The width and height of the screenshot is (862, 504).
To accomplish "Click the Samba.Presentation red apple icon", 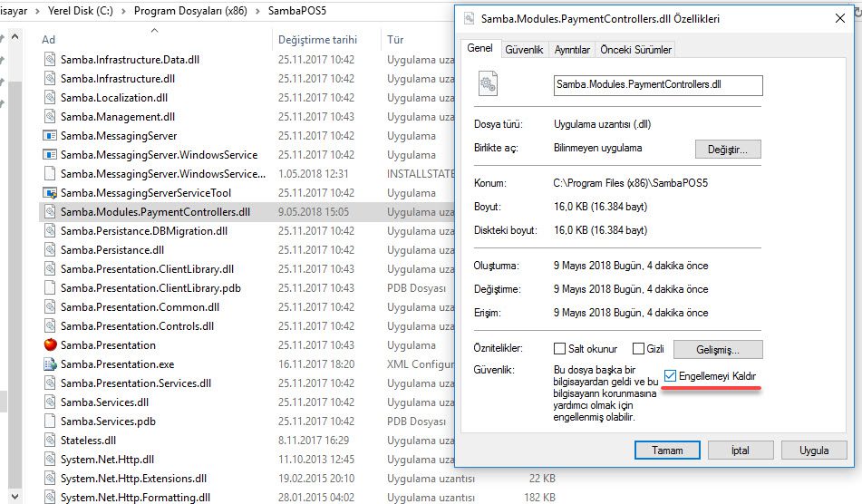I will click(x=51, y=344).
